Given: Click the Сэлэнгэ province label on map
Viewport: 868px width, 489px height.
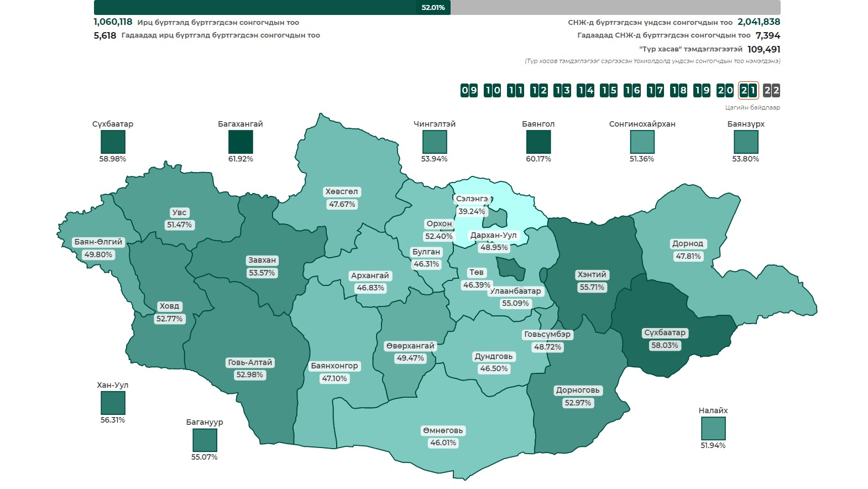Looking at the screenshot, I should [472, 199].
